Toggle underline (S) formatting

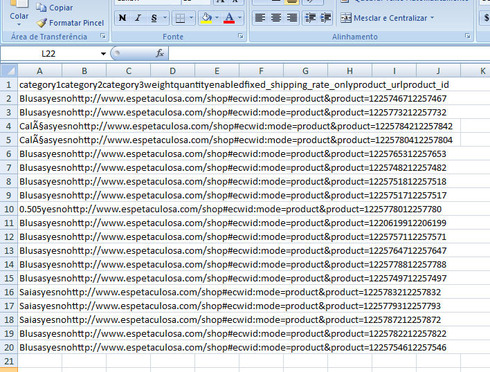[154, 18]
